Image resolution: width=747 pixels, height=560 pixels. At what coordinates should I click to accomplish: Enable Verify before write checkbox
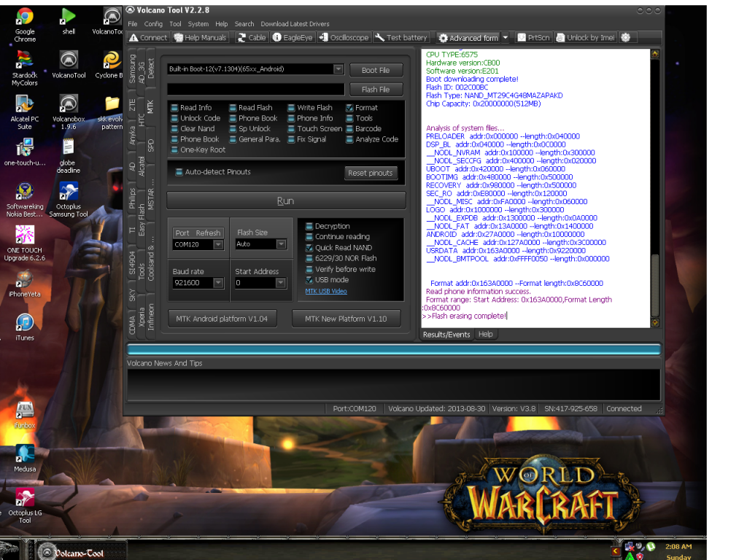tap(309, 269)
